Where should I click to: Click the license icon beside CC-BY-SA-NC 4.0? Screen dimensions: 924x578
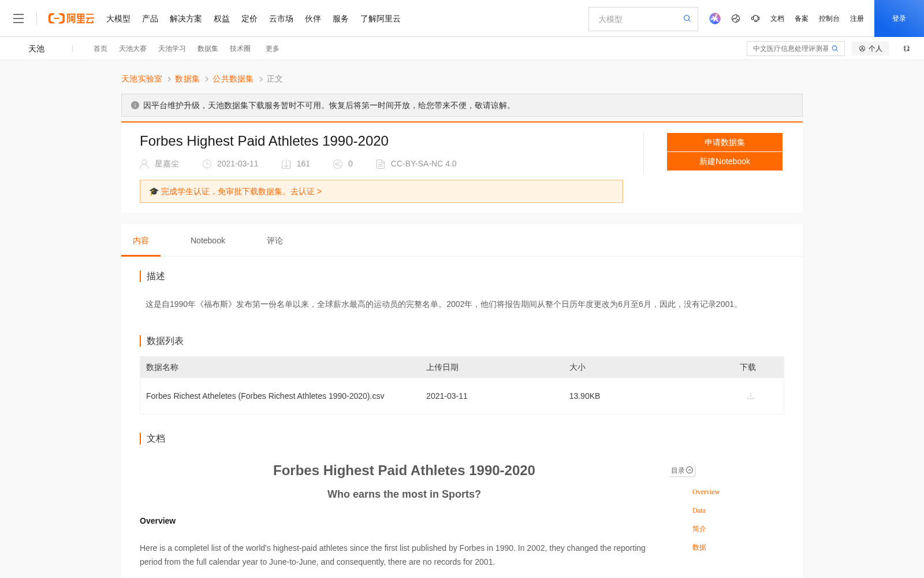381,164
